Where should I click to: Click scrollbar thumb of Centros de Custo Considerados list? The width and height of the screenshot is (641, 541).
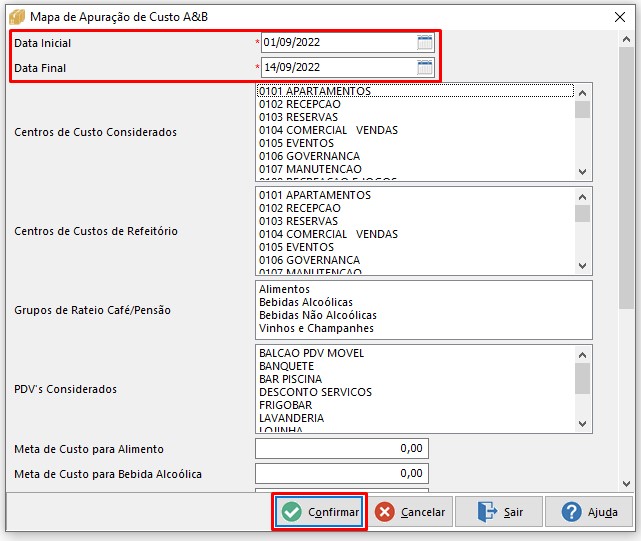(x=583, y=110)
